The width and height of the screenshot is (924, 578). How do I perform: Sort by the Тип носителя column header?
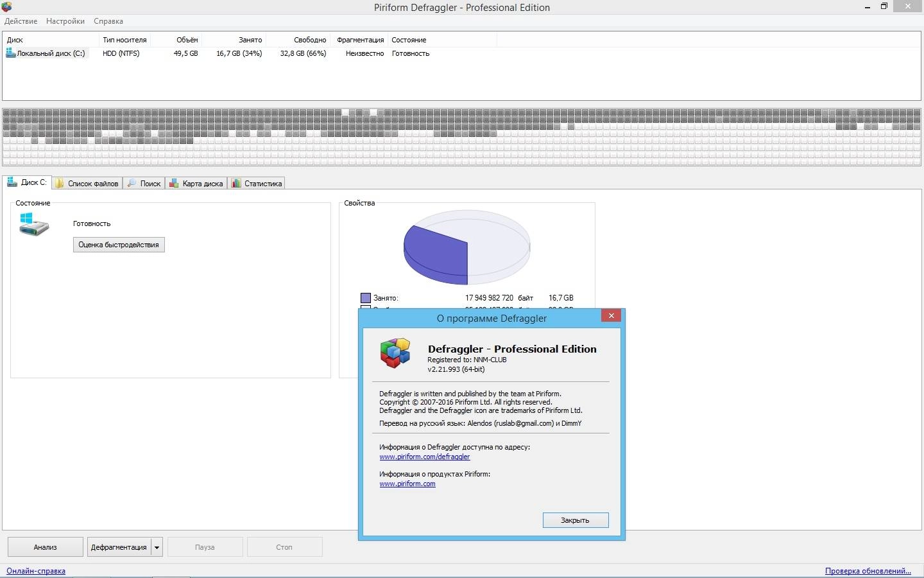(125, 40)
